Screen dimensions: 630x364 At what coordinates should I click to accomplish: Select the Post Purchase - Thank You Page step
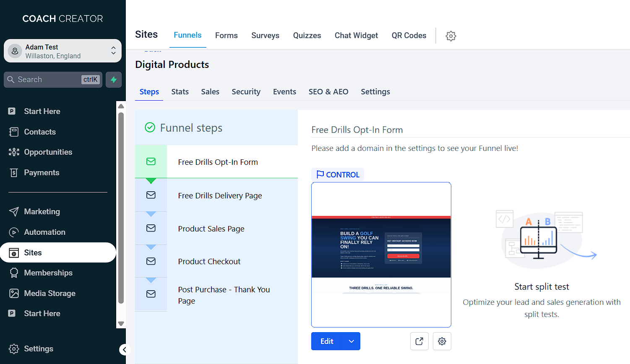[x=216, y=295]
